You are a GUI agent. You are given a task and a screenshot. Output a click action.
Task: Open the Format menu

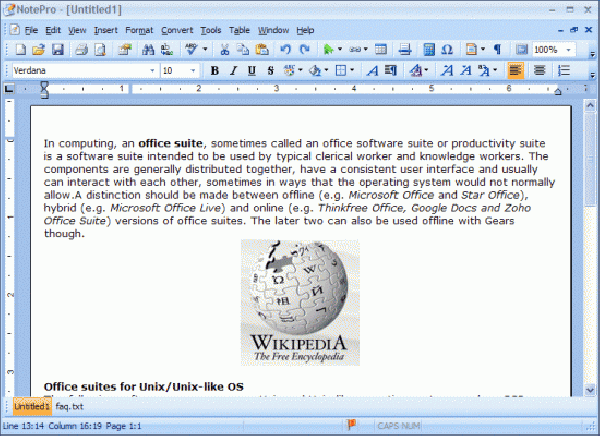pos(139,30)
